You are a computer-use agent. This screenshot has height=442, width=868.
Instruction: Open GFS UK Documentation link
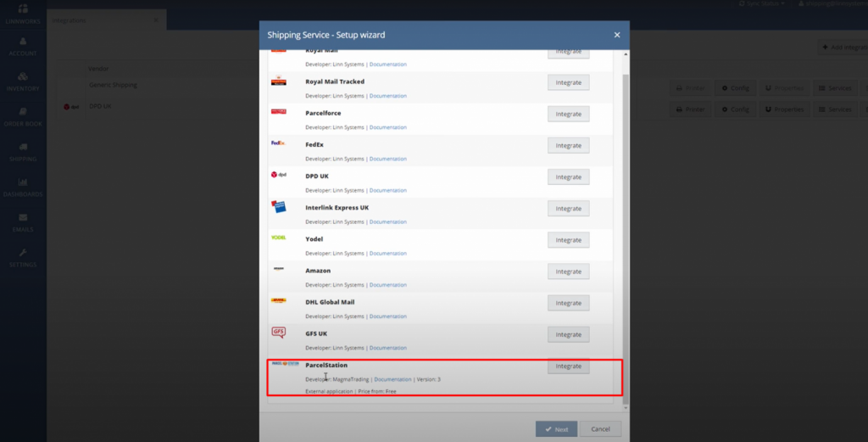[388, 349]
